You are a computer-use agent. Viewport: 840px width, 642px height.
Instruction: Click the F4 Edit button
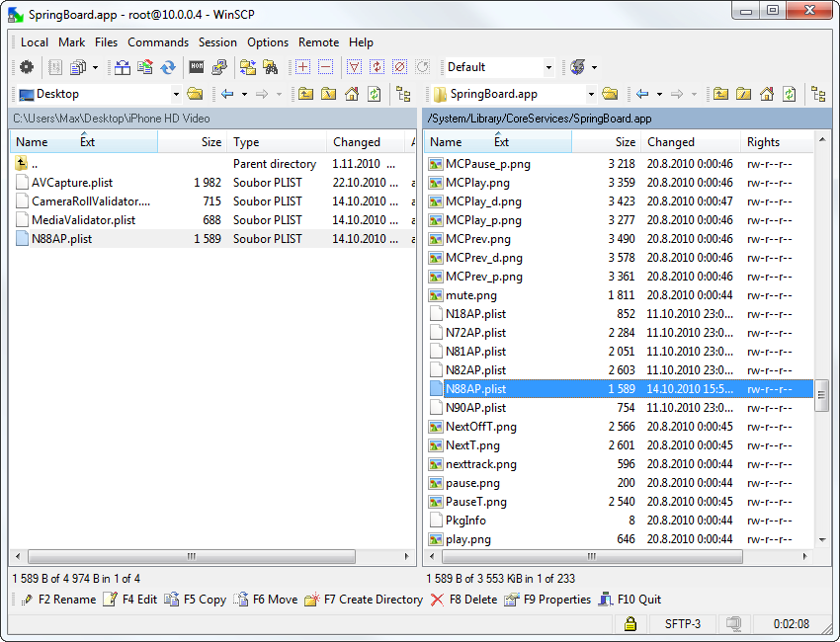point(130,600)
